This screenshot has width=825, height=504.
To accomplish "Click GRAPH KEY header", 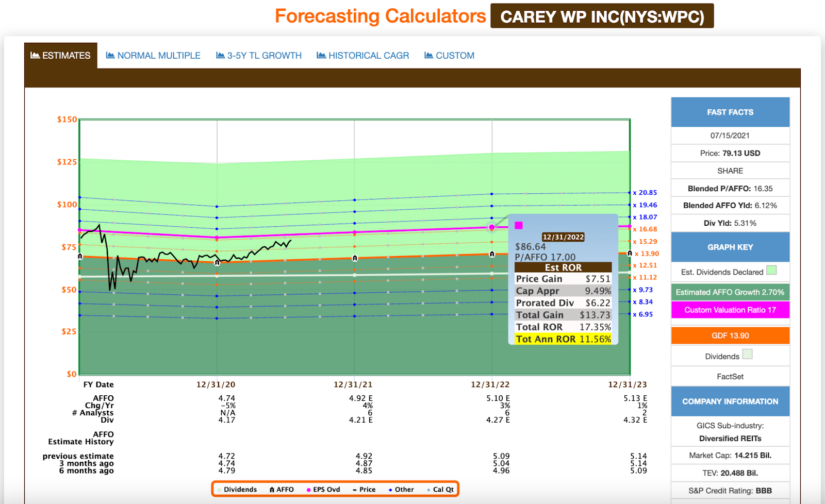I will pyautogui.click(x=730, y=247).
